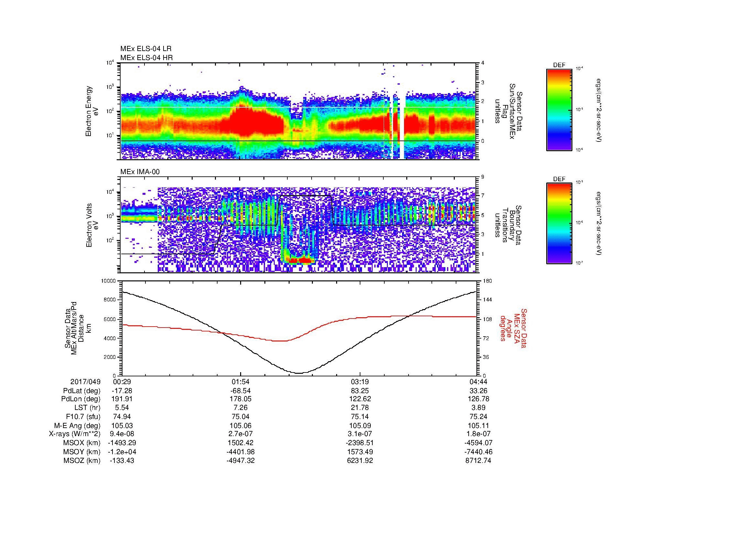Click the 'F10.7 (sfu)' row label
The image size is (756, 534).
[x=83, y=416]
